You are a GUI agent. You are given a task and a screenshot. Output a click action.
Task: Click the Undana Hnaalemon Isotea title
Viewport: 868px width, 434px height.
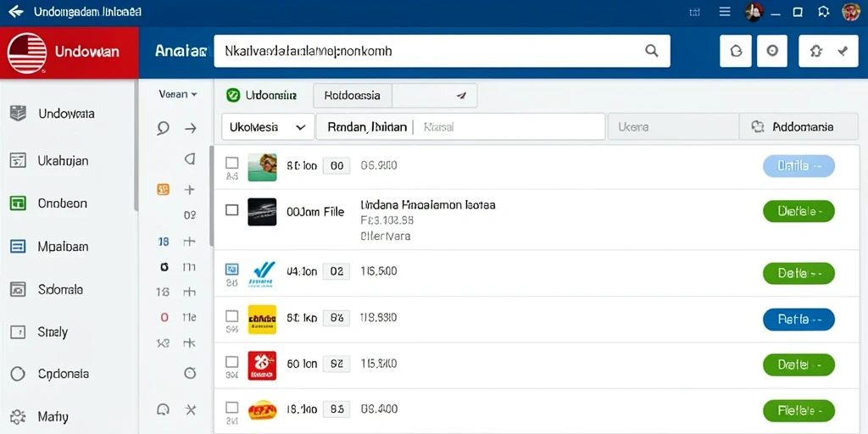click(x=427, y=205)
